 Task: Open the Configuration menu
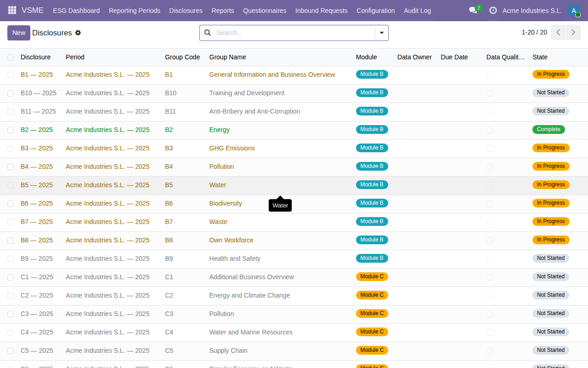376,10
